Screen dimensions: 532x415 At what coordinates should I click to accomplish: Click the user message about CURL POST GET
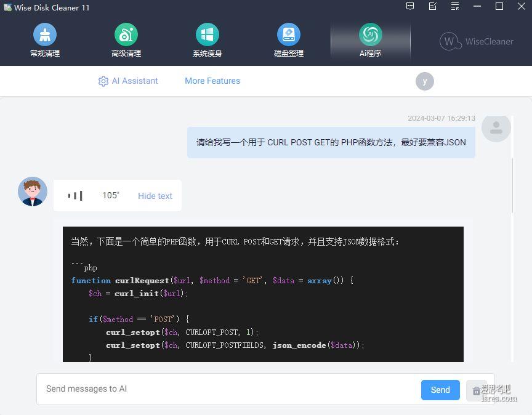[331, 142]
